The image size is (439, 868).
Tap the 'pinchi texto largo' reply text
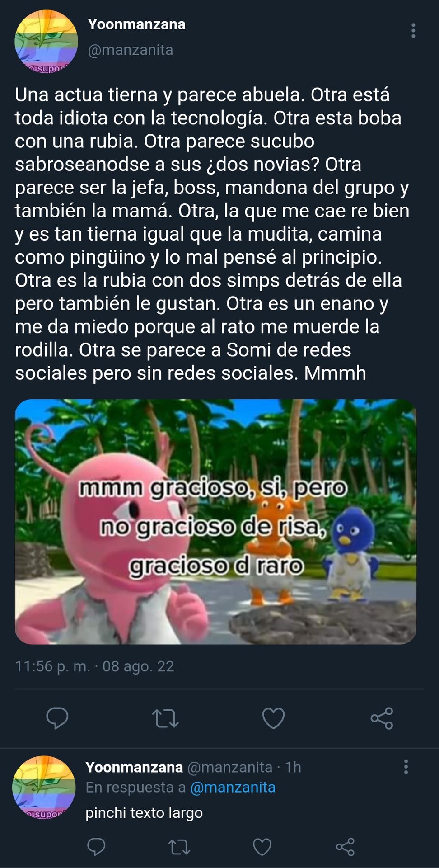pyautogui.click(x=144, y=813)
